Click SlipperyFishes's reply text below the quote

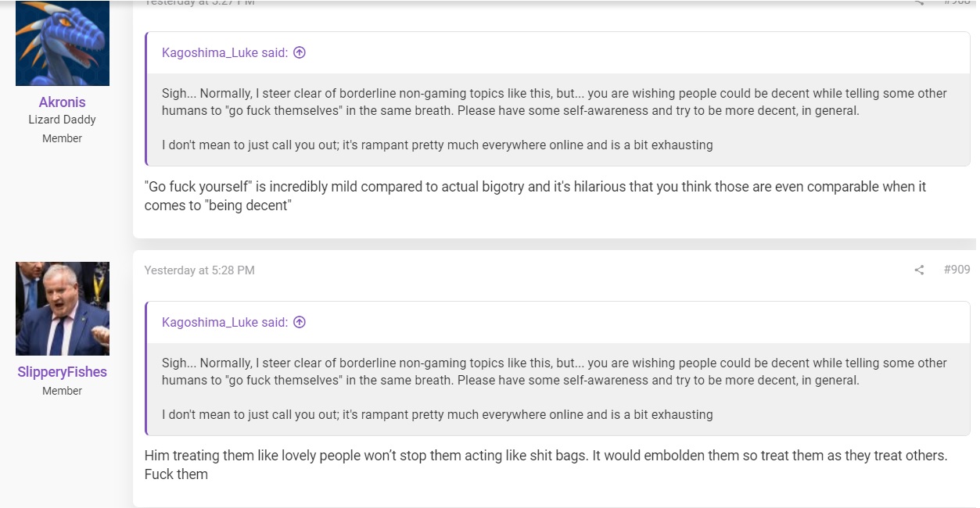pyautogui.click(x=546, y=464)
